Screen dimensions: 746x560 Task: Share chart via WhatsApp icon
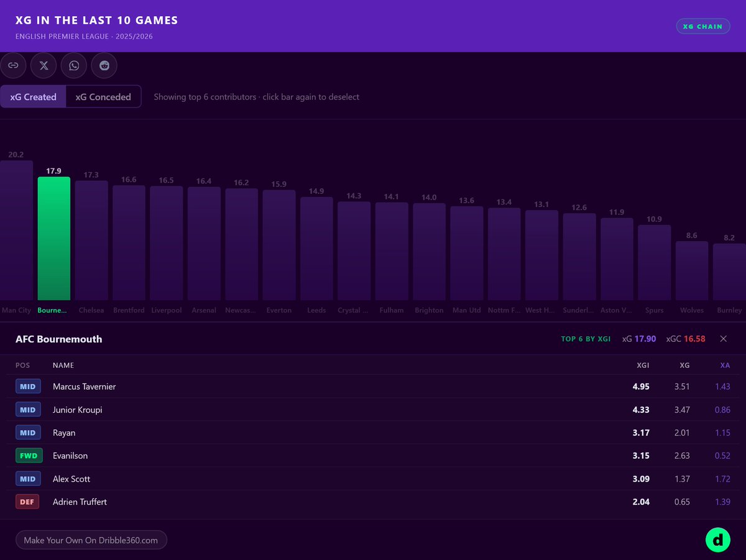pos(74,65)
